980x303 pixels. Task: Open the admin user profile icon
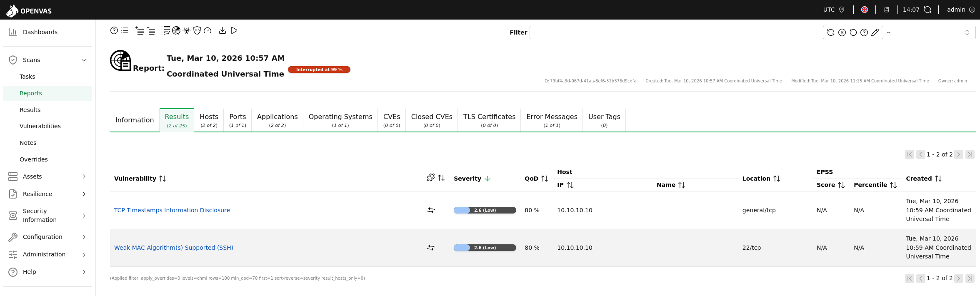click(972, 10)
